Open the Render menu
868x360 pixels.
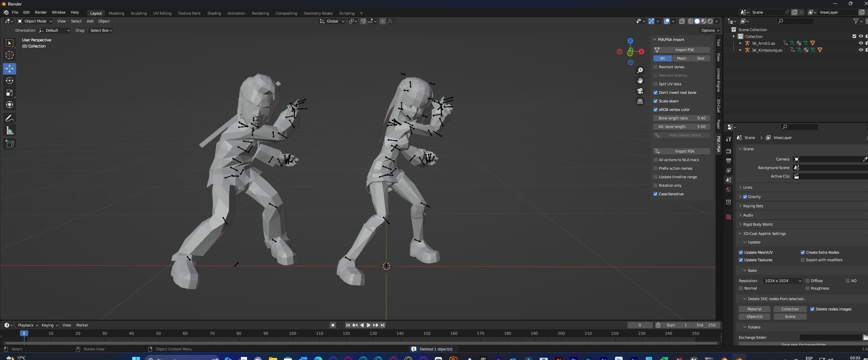(41, 13)
